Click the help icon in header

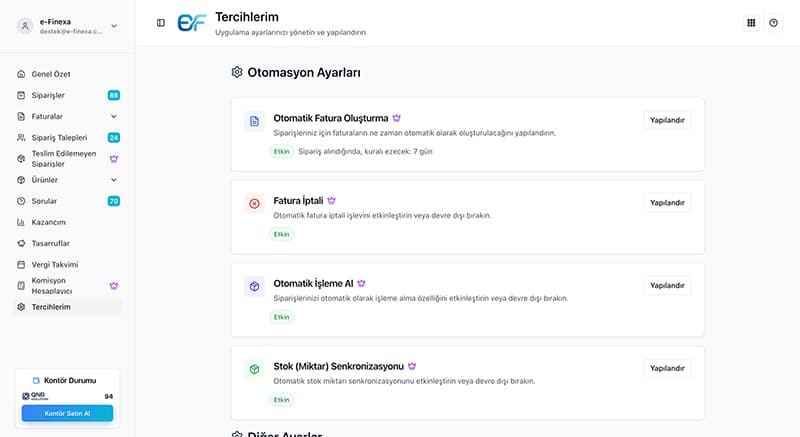(x=773, y=23)
